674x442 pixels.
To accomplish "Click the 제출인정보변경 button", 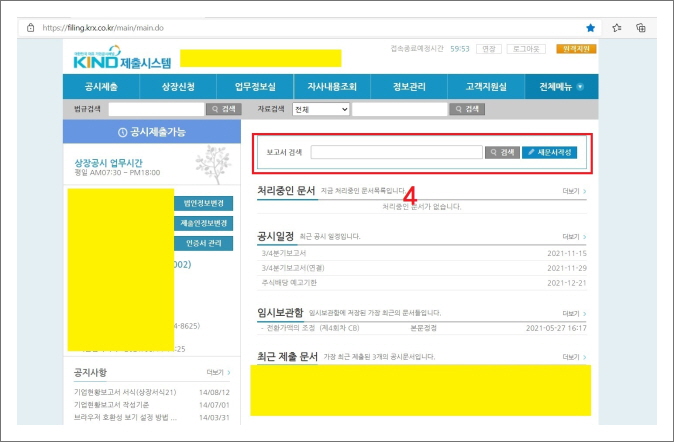I will [x=203, y=223].
